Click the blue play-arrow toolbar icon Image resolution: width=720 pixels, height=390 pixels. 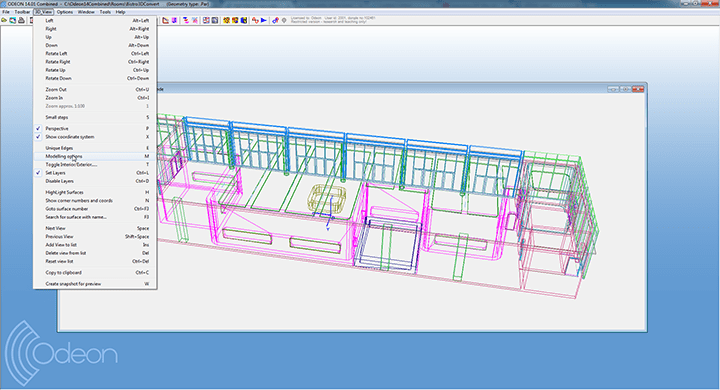264,20
